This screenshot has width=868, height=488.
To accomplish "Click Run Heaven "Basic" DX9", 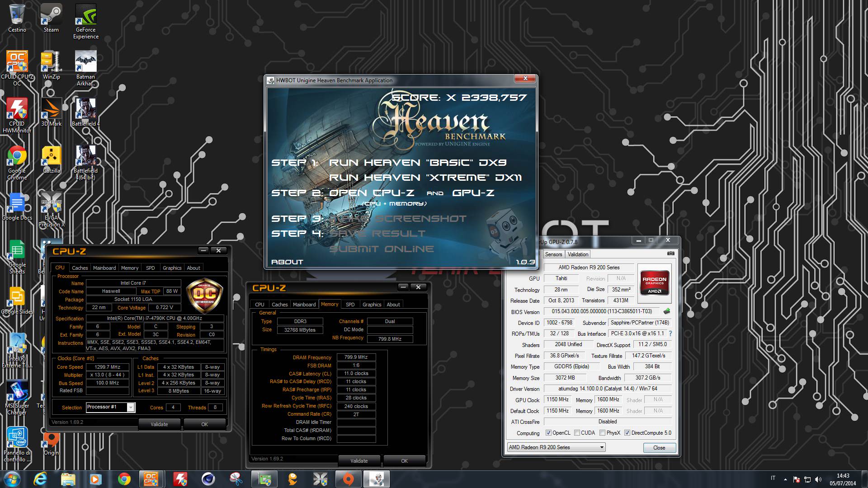I will point(418,163).
